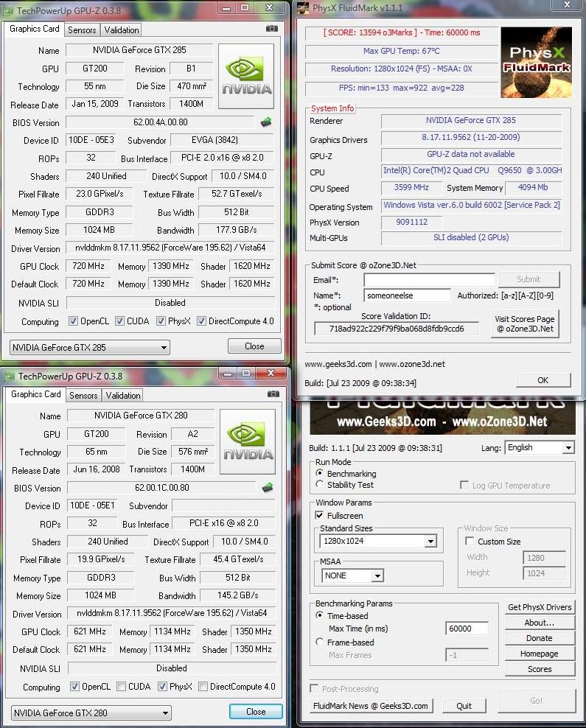Open the MSAA NONE dropdown

352,575
